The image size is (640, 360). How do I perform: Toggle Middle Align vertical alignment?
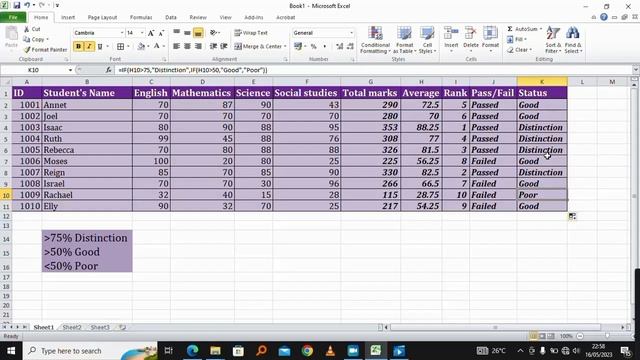tap(187, 33)
